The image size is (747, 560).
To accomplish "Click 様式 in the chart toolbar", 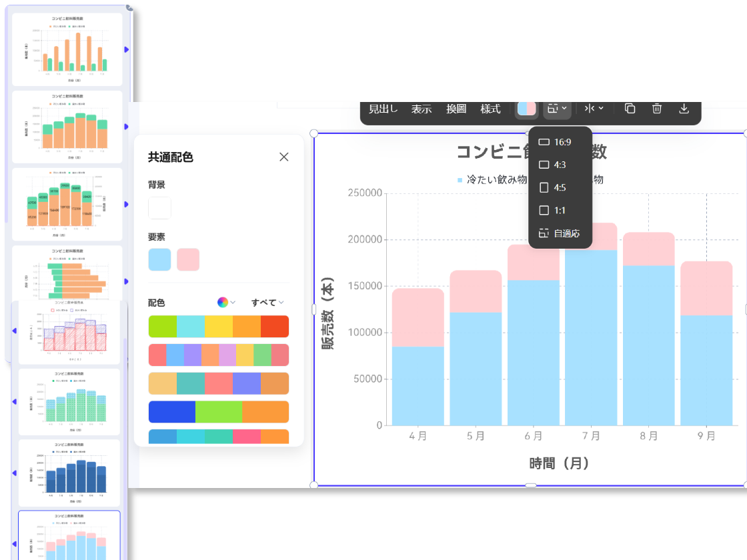I will coord(490,109).
